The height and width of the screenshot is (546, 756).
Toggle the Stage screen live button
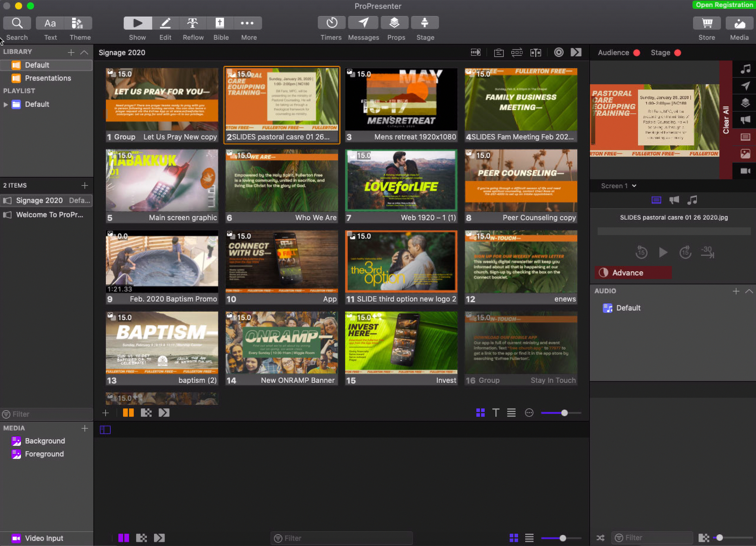[678, 52]
